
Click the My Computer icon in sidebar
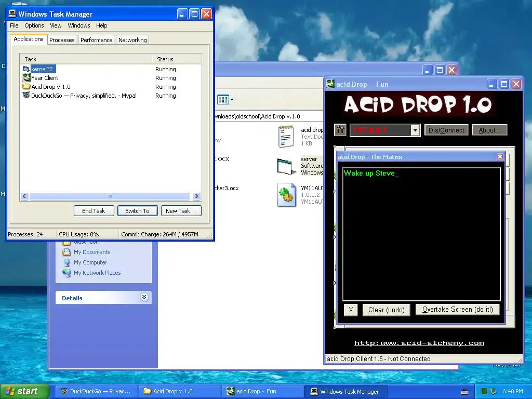[x=66, y=262]
